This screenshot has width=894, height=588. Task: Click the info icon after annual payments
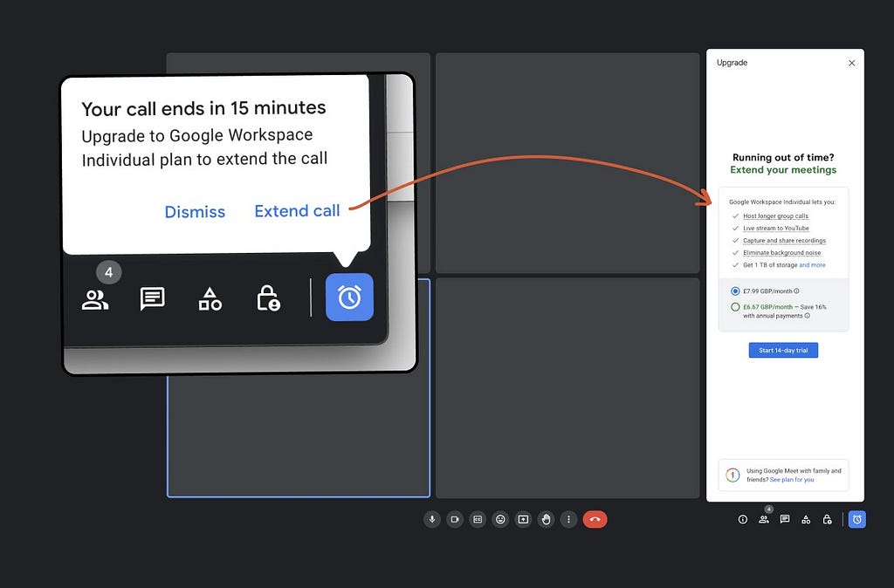click(808, 316)
